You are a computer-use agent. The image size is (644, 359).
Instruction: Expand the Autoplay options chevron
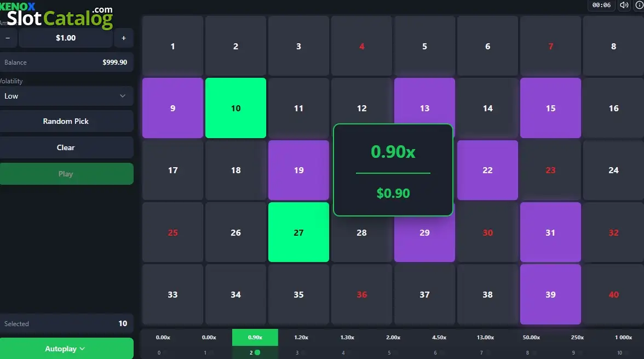[82, 349]
